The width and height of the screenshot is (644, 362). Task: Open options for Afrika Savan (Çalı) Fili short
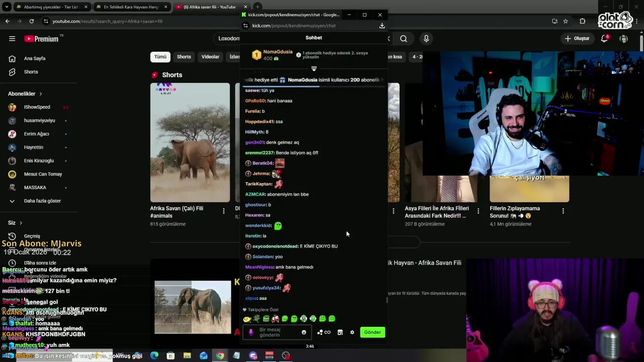[224, 211]
